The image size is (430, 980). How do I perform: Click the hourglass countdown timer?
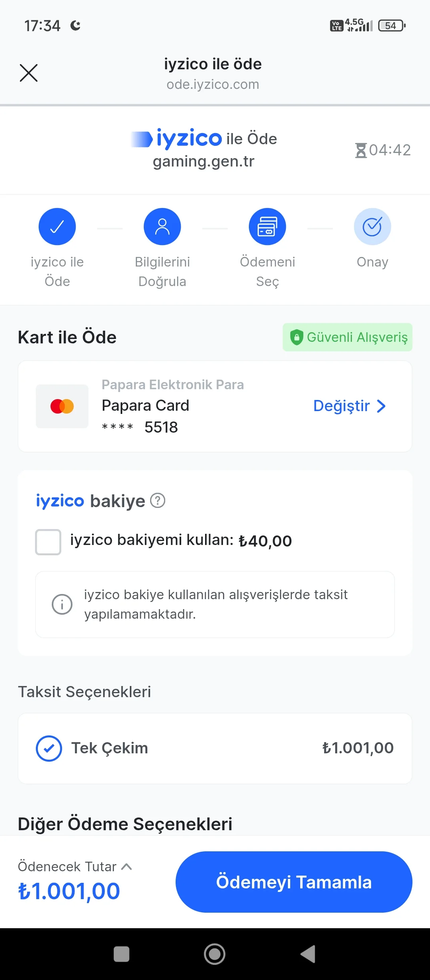(383, 150)
